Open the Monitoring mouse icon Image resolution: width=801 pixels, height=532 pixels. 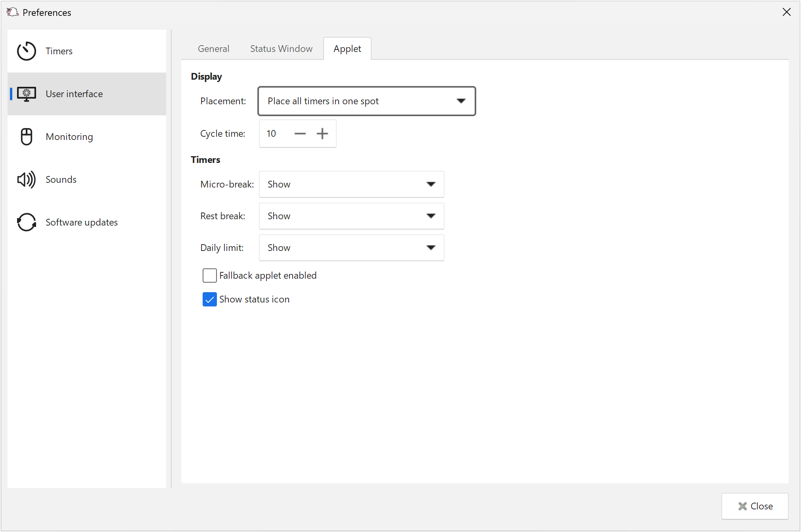click(27, 137)
